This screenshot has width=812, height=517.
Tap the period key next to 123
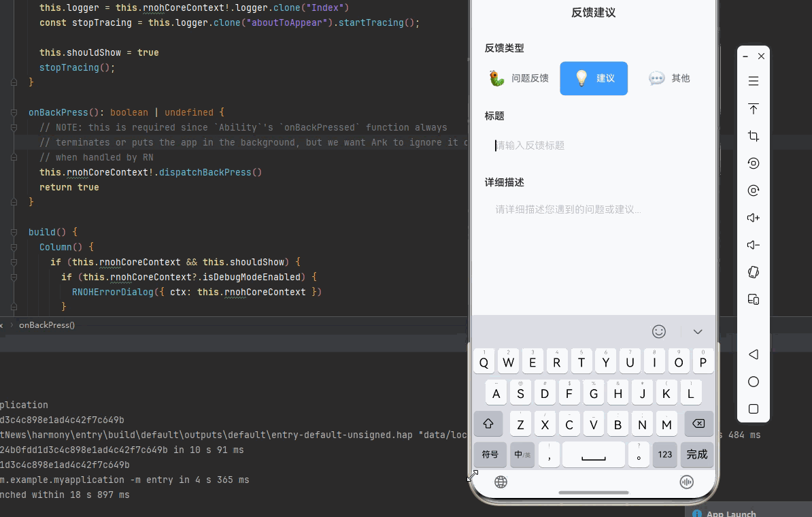coord(639,454)
